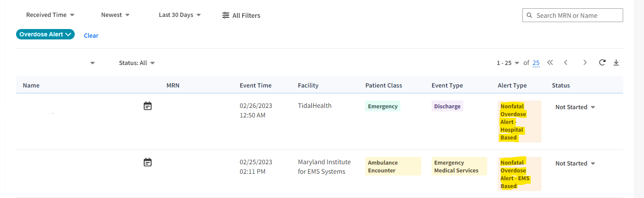The image size is (644, 198).
Task: Open the All Filters panel
Action: click(x=241, y=15)
